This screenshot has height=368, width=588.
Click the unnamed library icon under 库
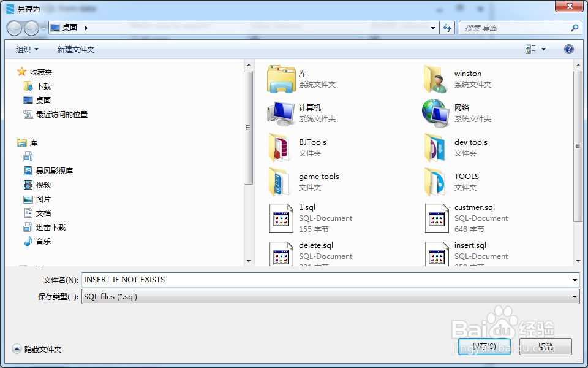click(28, 156)
